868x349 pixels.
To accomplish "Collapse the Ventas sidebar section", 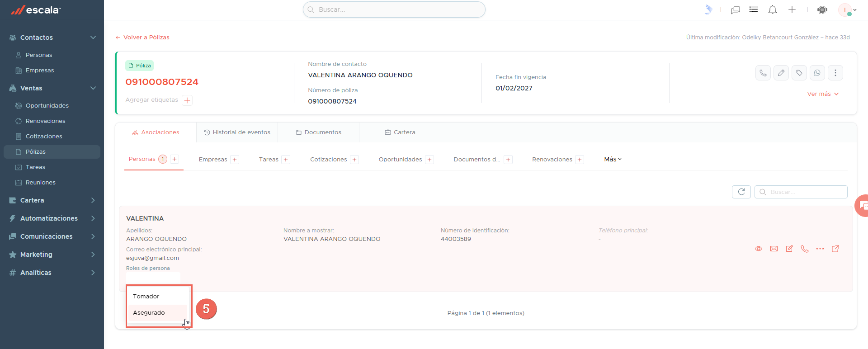I will [x=93, y=88].
